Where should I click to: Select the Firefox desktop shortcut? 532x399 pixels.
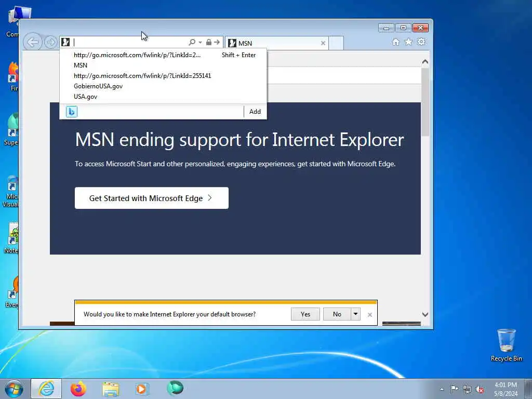12,77
